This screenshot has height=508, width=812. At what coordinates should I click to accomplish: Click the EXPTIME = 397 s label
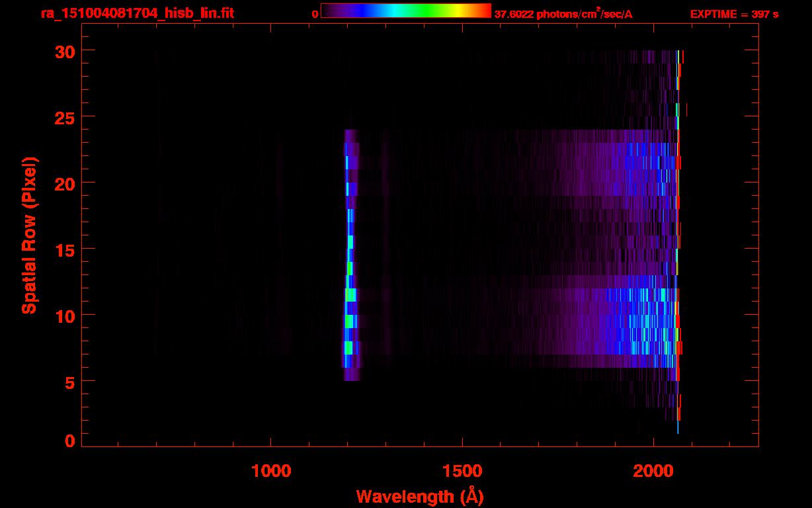[x=734, y=14]
